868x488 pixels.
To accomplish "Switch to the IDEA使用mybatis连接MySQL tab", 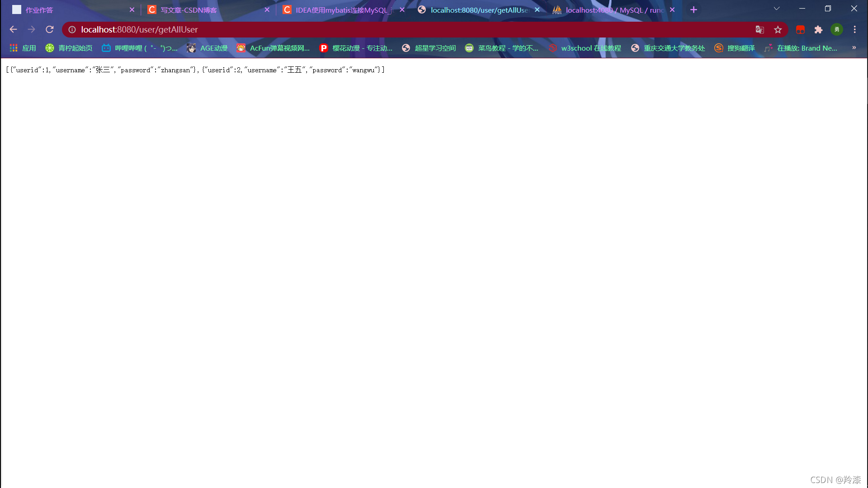I will pos(343,9).
